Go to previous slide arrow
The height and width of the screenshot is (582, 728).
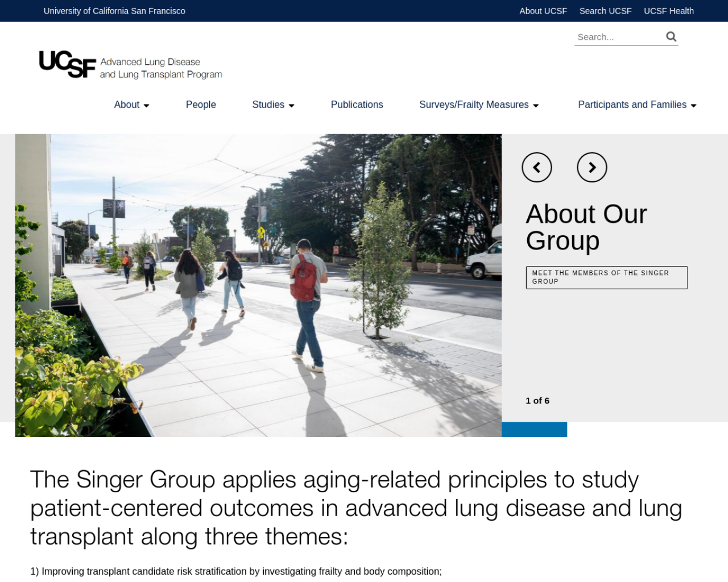(x=536, y=168)
